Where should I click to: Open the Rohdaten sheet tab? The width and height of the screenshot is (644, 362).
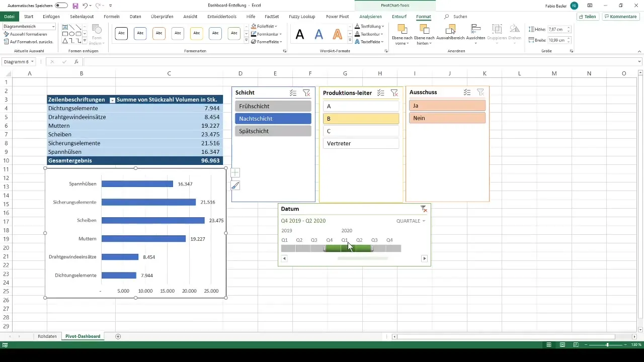point(47,336)
